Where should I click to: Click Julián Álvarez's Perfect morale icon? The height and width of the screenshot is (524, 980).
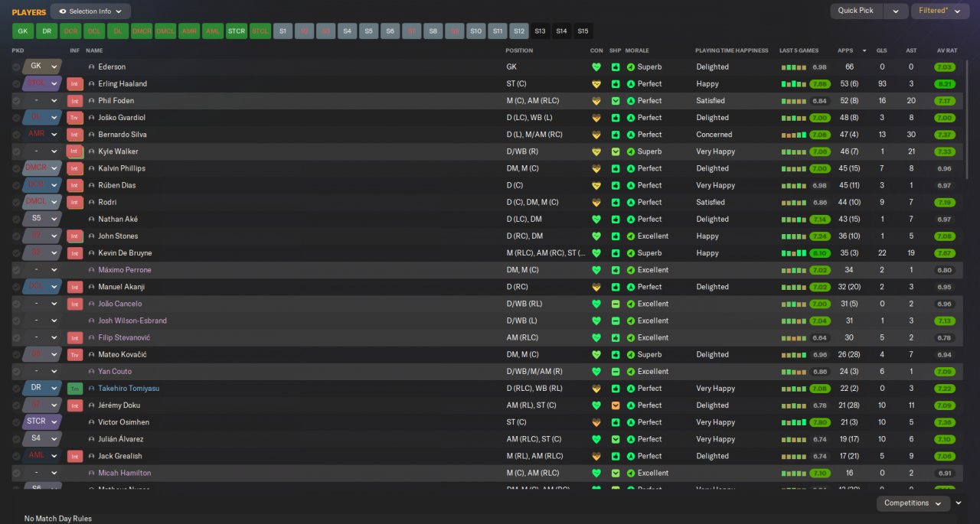click(x=631, y=439)
